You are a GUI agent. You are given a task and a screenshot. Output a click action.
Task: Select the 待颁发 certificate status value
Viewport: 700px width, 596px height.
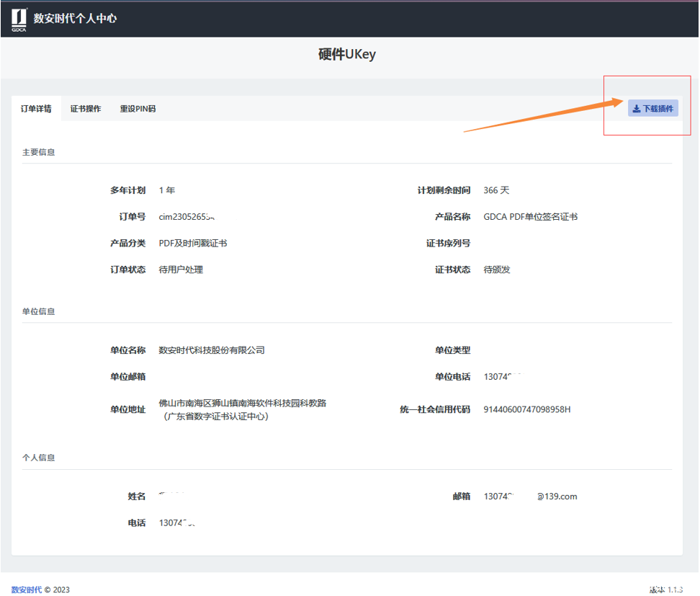click(496, 270)
